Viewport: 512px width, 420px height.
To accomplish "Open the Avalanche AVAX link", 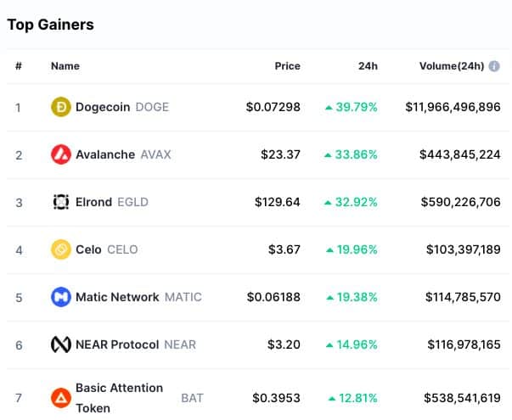I will [123, 154].
